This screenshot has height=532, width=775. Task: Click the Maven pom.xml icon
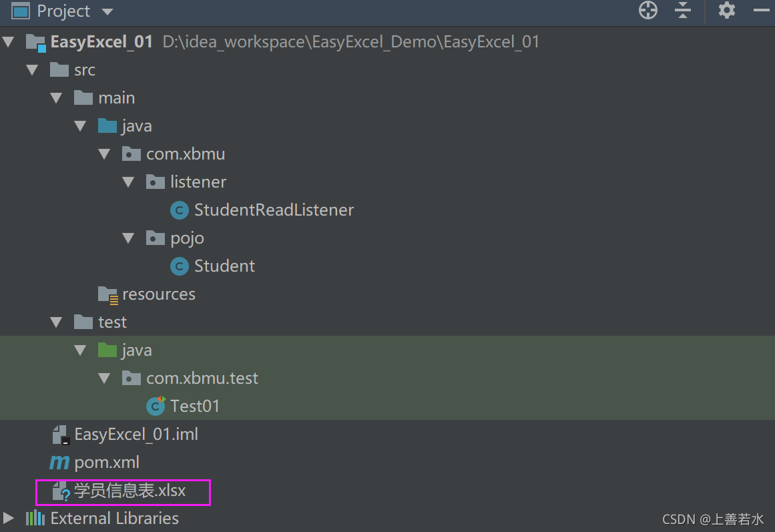pyautogui.click(x=59, y=463)
